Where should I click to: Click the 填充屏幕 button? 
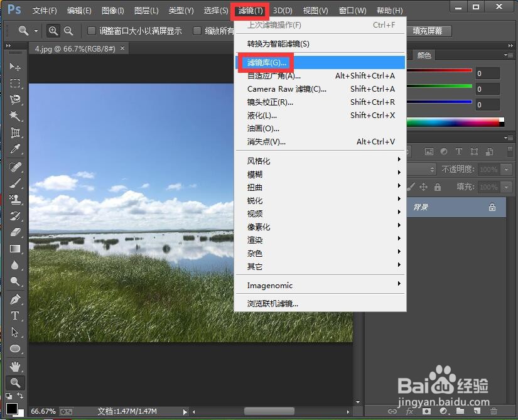429,30
